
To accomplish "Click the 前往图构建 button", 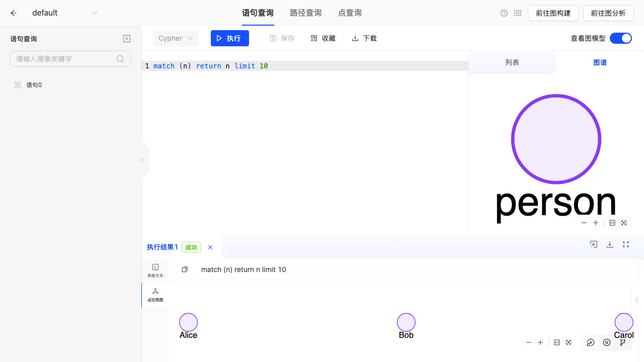I will pyautogui.click(x=553, y=13).
